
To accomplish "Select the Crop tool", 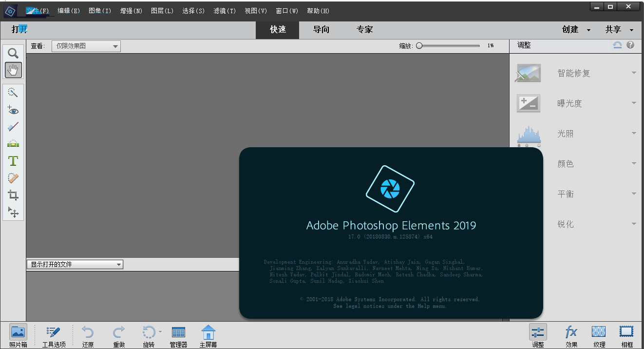I will tap(13, 195).
